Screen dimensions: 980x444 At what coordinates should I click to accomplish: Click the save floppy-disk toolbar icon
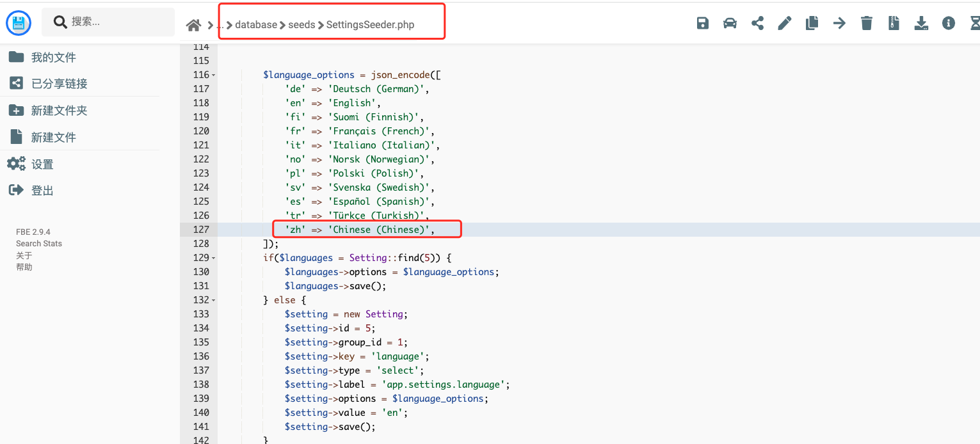[x=702, y=24]
